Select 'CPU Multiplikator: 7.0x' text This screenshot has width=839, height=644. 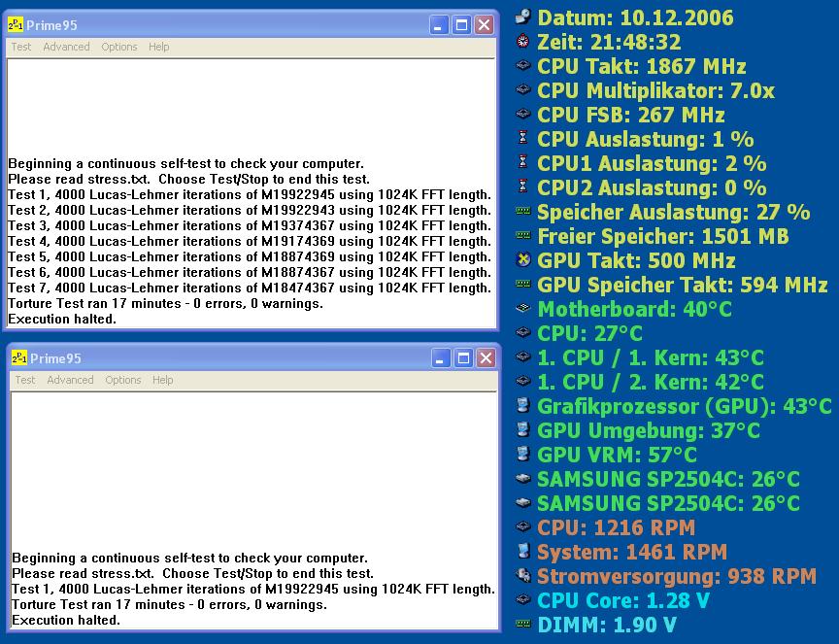656,90
